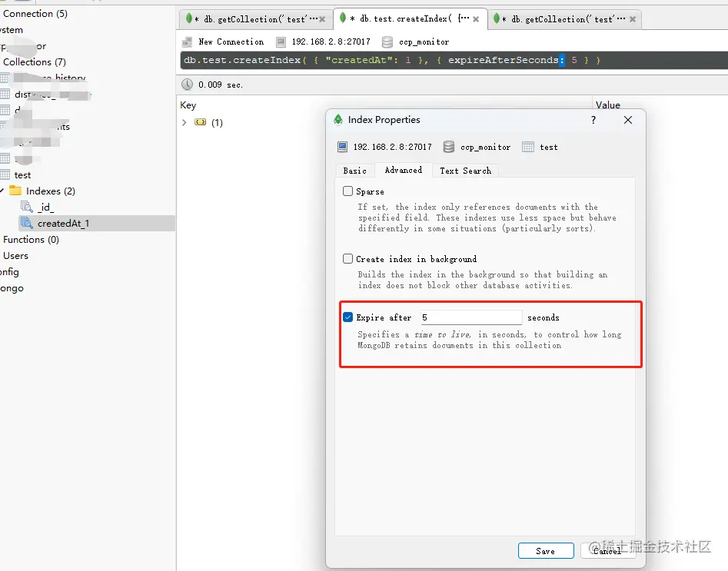Screen dimensions: 728x571
Task: Click the leaf icon on last getCollection tab
Action: pyautogui.click(x=497, y=18)
